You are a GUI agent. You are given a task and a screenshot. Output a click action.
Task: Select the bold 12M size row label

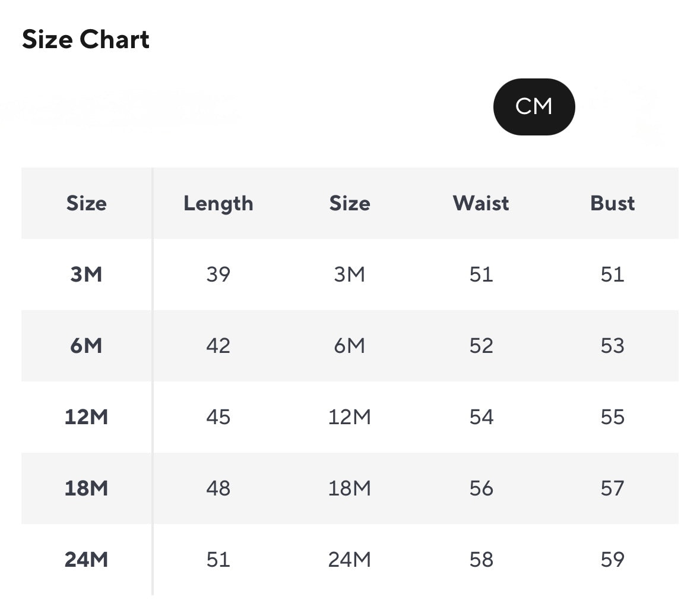(x=87, y=417)
